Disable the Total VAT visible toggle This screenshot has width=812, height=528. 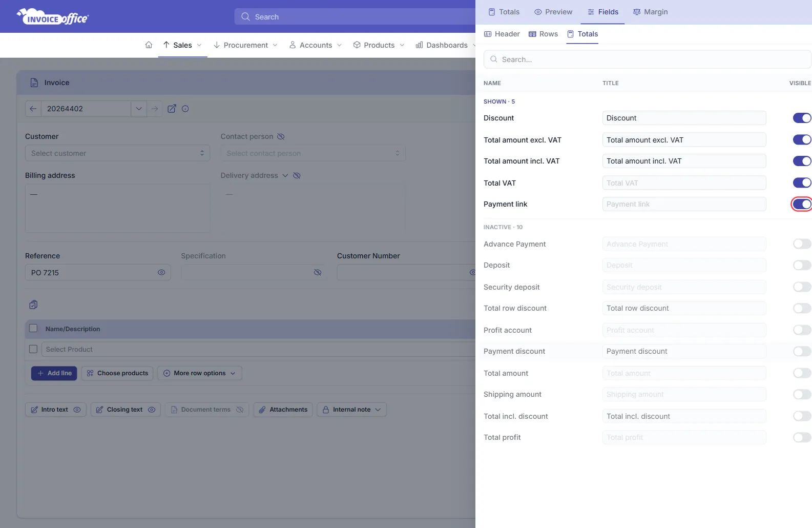(802, 182)
